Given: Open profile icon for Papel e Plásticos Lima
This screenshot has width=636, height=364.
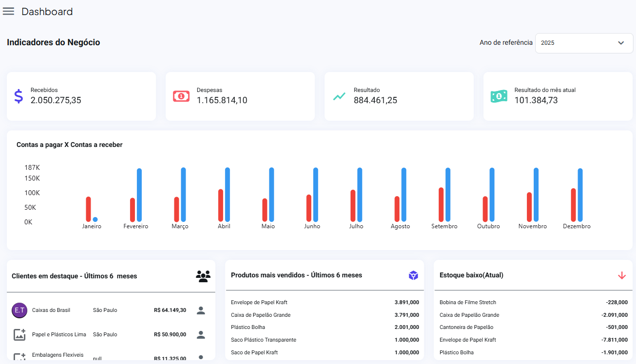Looking at the screenshot, I should [x=201, y=335].
